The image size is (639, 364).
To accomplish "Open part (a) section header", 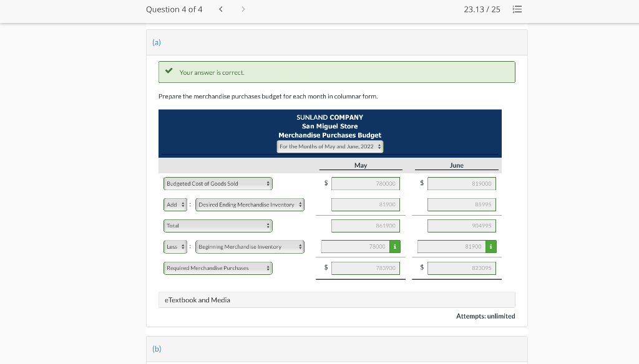I will click(336, 42).
